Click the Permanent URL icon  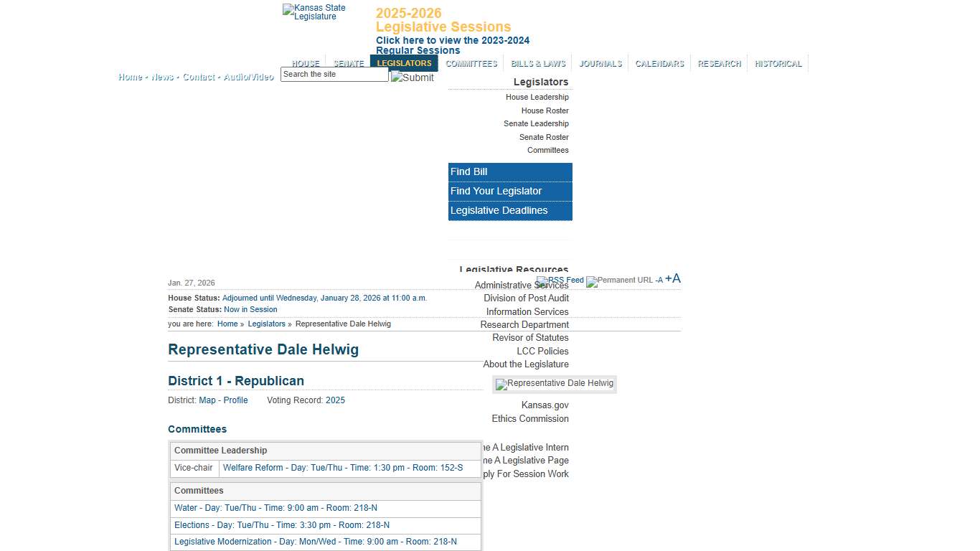pyautogui.click(x=619, y=281)
